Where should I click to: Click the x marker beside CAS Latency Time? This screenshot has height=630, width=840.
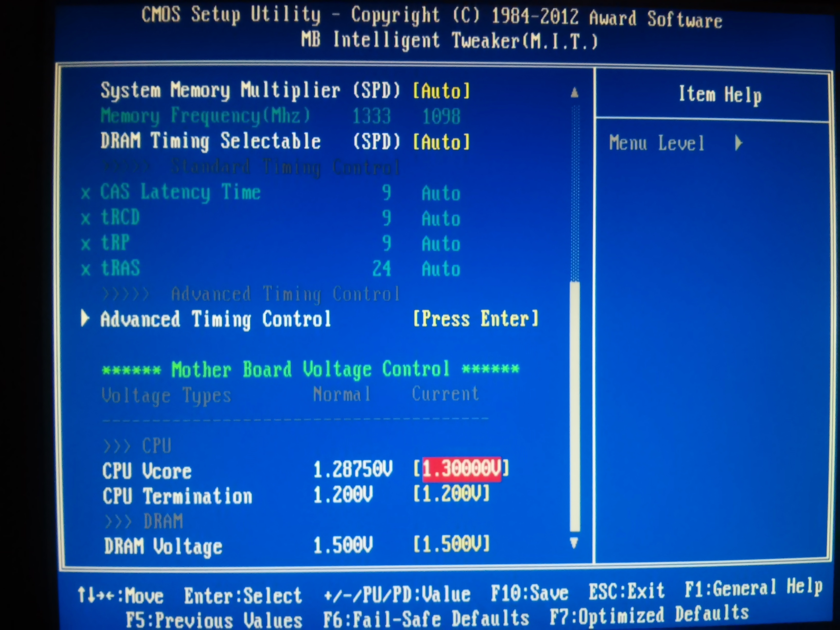point(86,193)
